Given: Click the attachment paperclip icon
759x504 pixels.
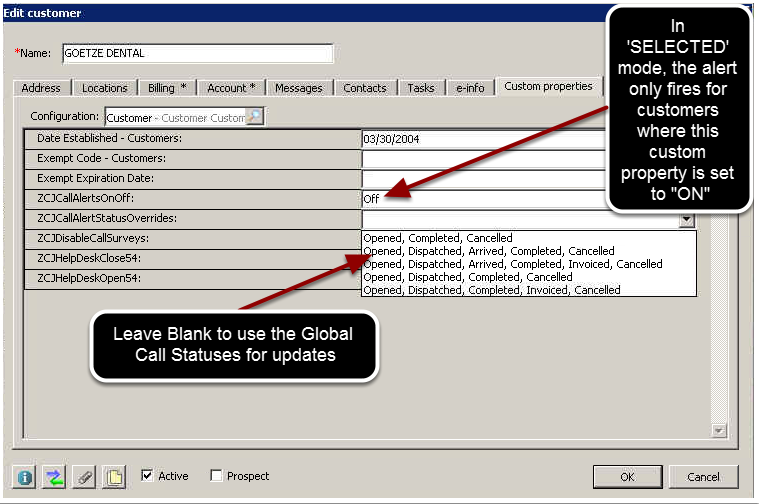Looking at the screenshot, I should tap(84, 477).
